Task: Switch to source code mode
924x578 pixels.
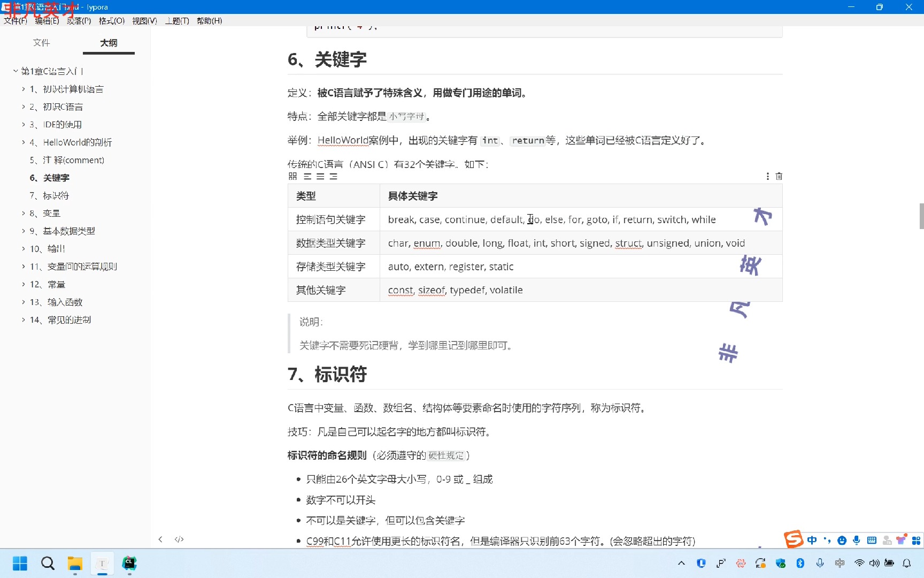Action: click(x=179, y=539)
